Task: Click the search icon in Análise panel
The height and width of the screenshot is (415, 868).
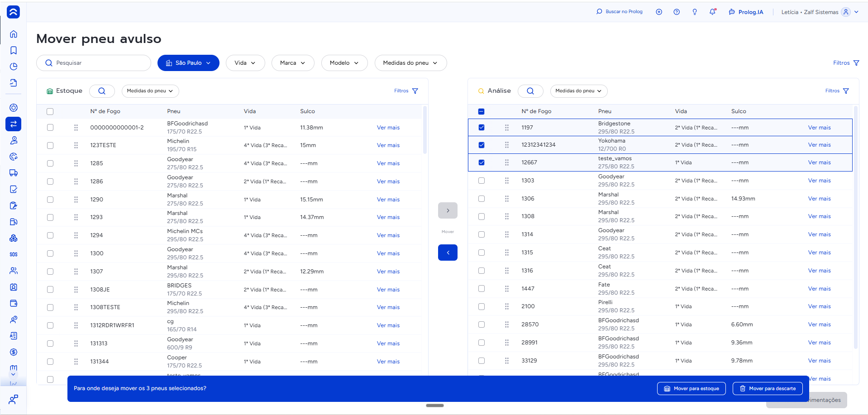Action: tap(530, 91)
